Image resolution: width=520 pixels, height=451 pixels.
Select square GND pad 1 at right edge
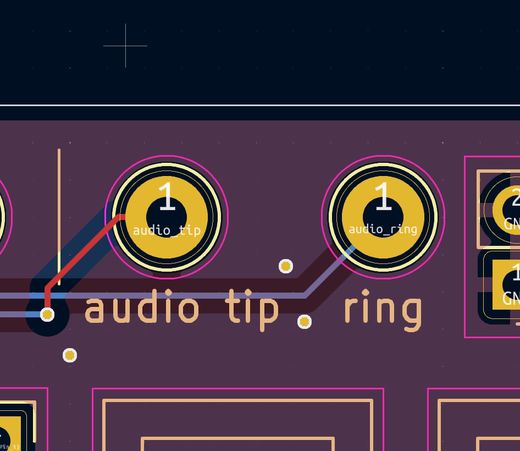click(506, 285)
